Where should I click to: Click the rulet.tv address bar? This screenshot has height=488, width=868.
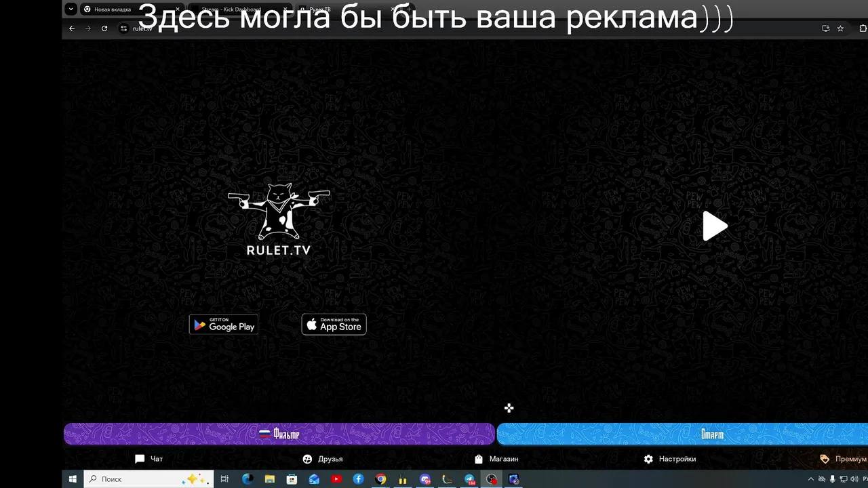(475, 28)
